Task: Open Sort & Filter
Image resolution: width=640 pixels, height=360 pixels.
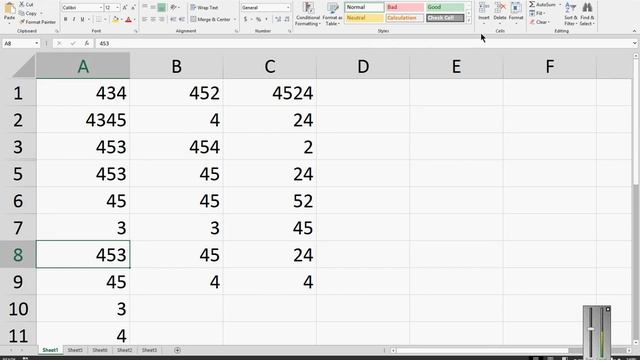Action: [x=571, y=14]
